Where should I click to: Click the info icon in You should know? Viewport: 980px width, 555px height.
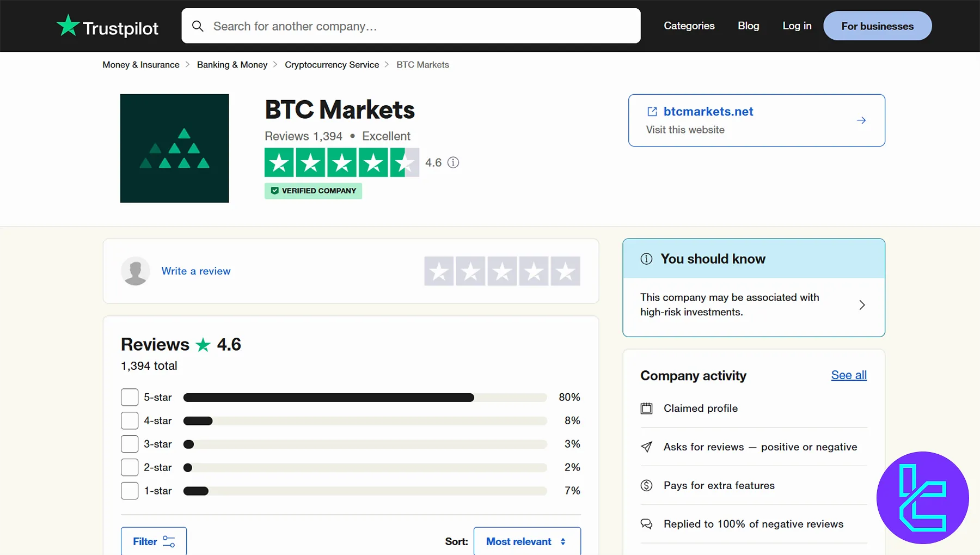click(646, 259)
